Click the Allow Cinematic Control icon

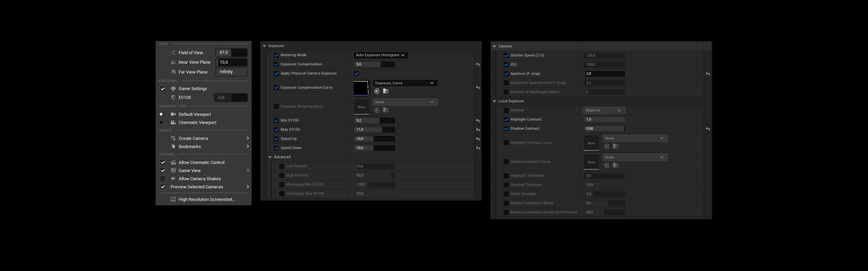(x=173, y=162)
